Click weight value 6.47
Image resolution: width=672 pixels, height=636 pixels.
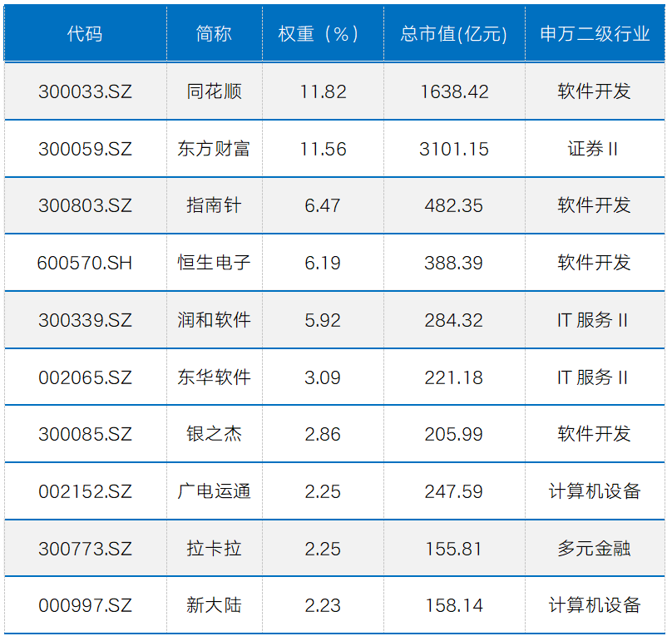[x=323, y=205]
